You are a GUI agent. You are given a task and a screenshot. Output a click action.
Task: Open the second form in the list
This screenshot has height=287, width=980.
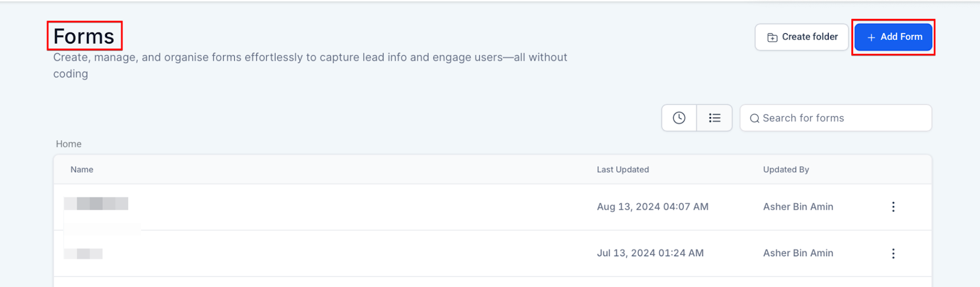[x=83, y=253]
